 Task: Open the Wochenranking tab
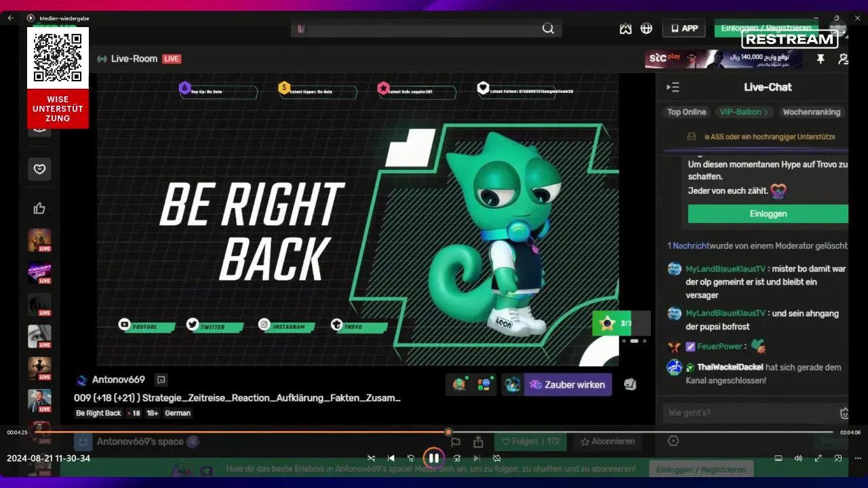click(x=811, y=112)
